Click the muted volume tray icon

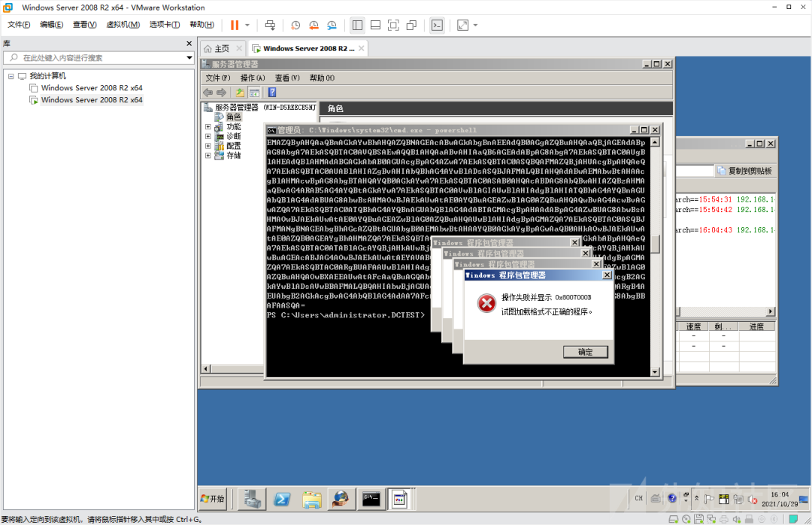coord(753,499)
